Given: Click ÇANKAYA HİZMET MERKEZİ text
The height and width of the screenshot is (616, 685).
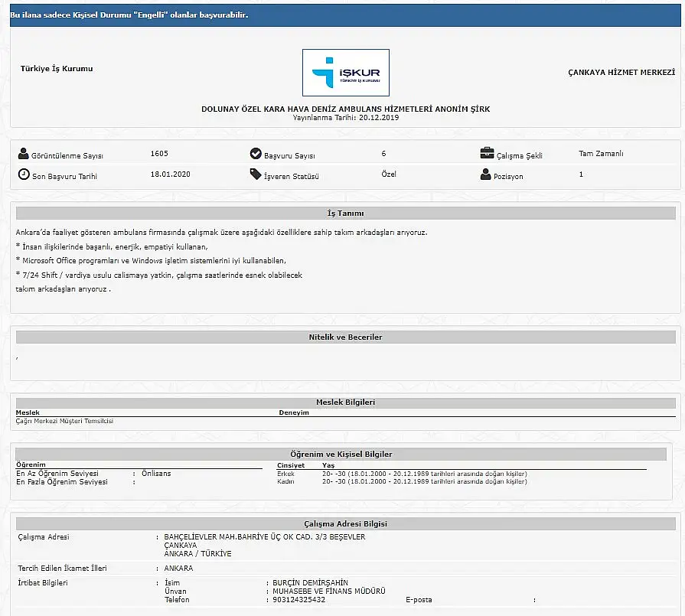Looking at the screenshot, I should [x=621, y=73].
